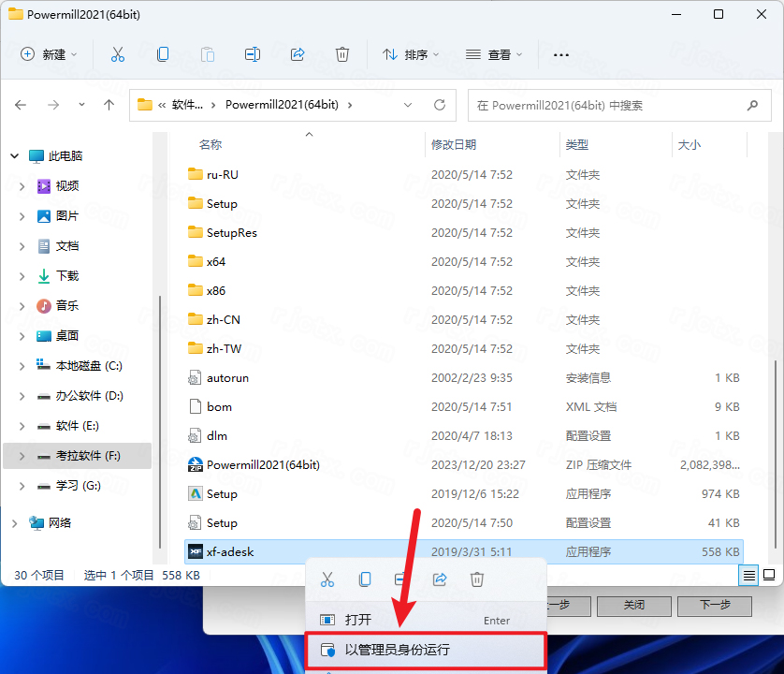Select the bom XML file icon
This screenshot has width=784, height=674.
click(x=195, y=407)
